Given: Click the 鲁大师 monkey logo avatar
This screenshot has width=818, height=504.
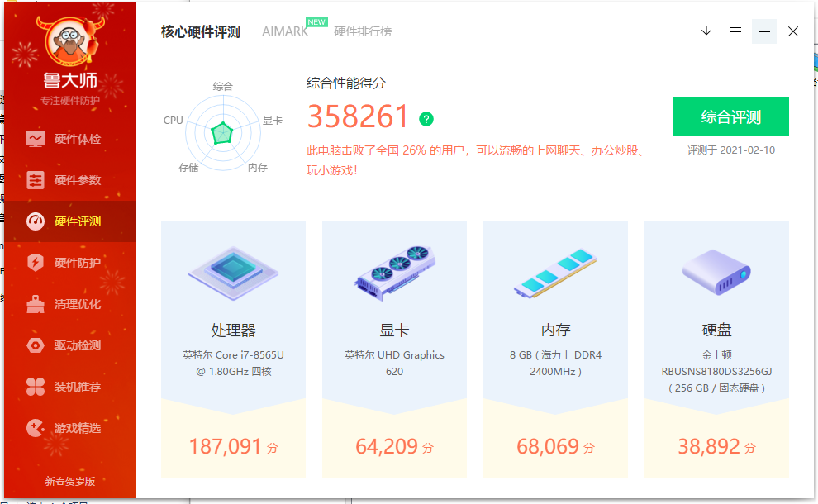Looking at the screenshot, I should tap(70, 42).
